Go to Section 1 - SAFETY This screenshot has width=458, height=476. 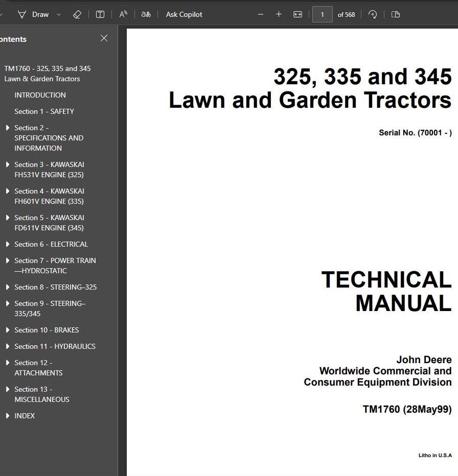[44, 111]
